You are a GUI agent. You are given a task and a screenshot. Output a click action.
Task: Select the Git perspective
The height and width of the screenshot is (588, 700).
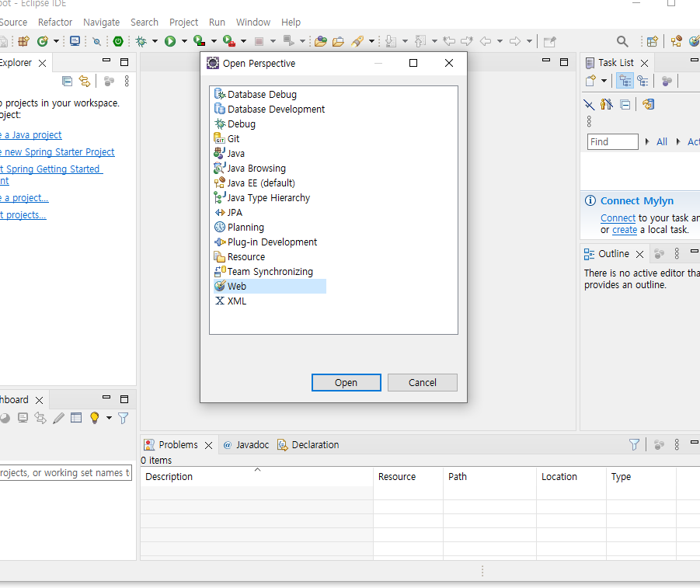point(227,138)
